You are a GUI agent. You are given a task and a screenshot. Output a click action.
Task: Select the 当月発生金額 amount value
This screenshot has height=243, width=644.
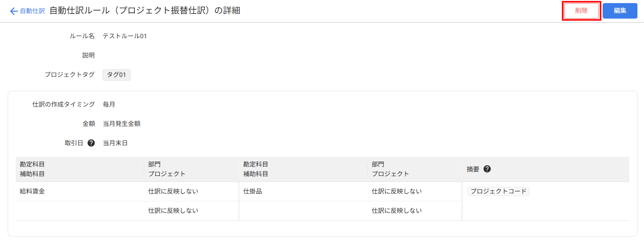[122, 124]
